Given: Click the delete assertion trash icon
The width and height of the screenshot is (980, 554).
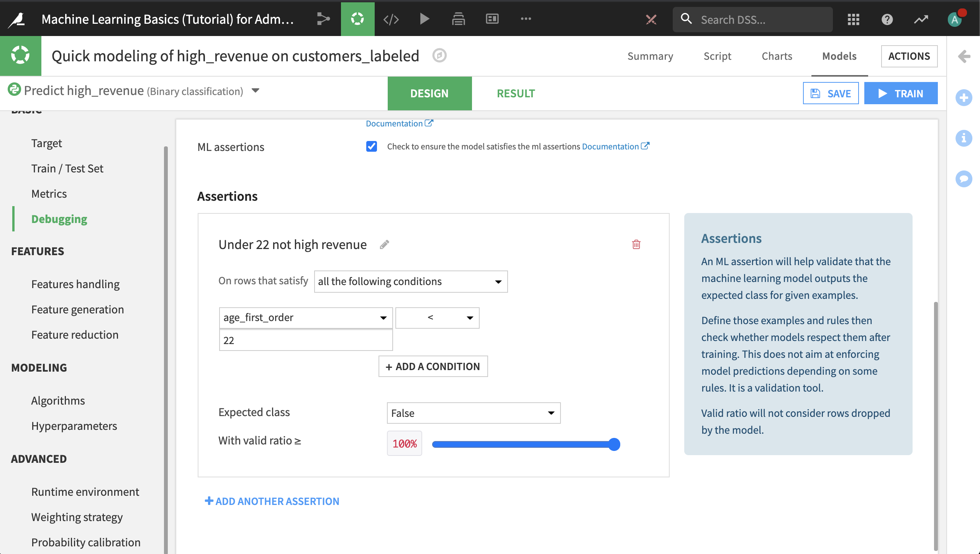Looking at the screenshot, I should [x=636, y=244].
